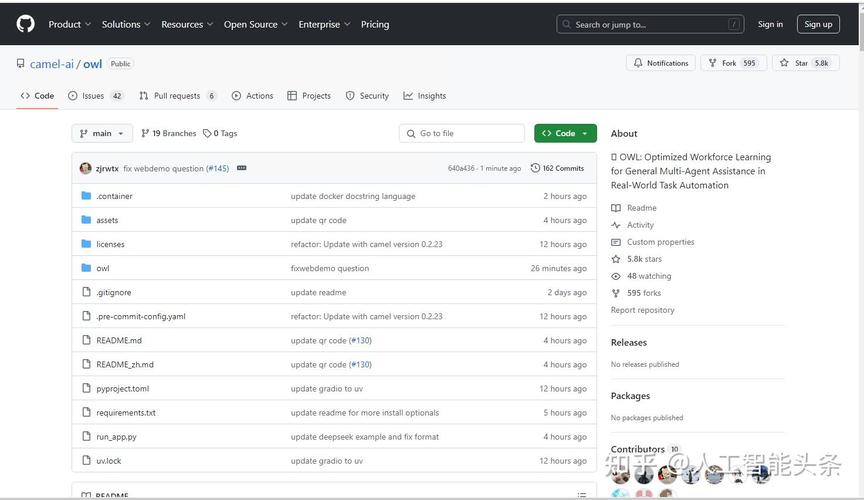
Task: Expand commit message ellipsis button
Action: (241, 168)
